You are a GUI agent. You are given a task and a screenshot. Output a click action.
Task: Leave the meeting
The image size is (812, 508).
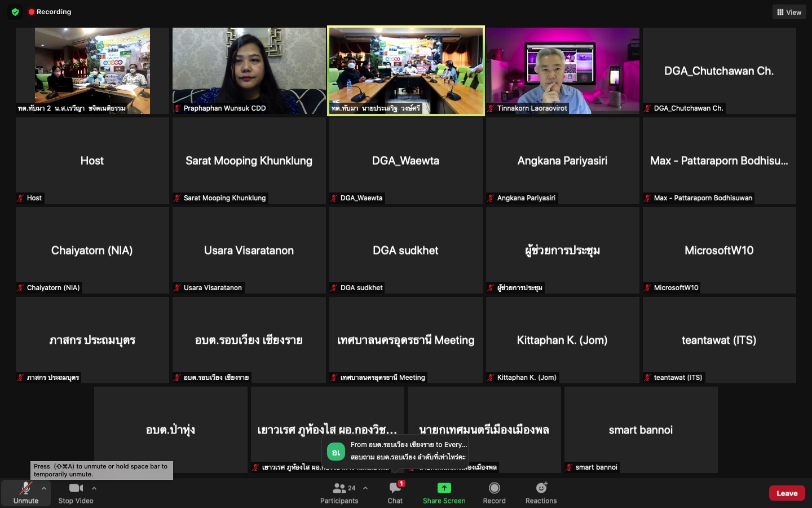pyautogui.click(x=787, y=493)
